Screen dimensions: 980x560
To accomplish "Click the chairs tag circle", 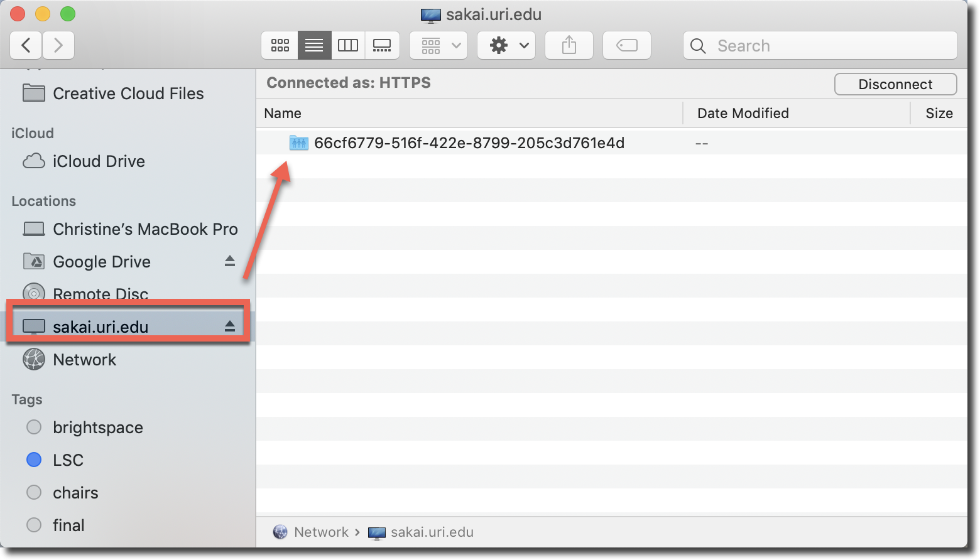I will [34, 493].
